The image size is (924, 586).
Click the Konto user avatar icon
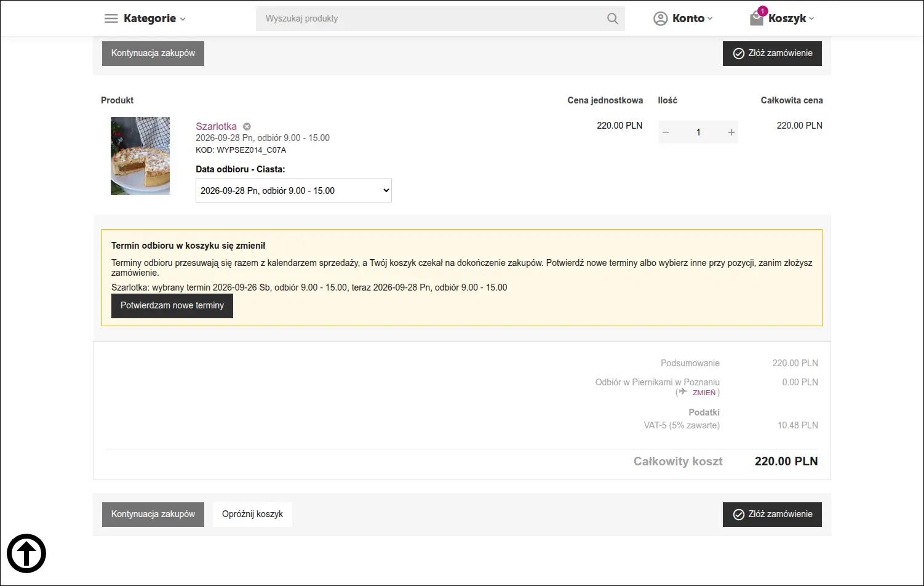(661, 18)
